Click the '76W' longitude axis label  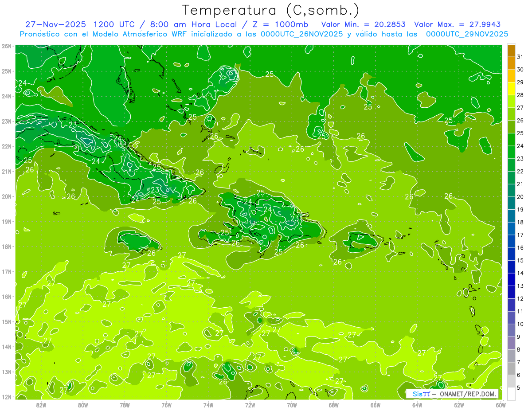pyautogui.click(x=166, y=404)
